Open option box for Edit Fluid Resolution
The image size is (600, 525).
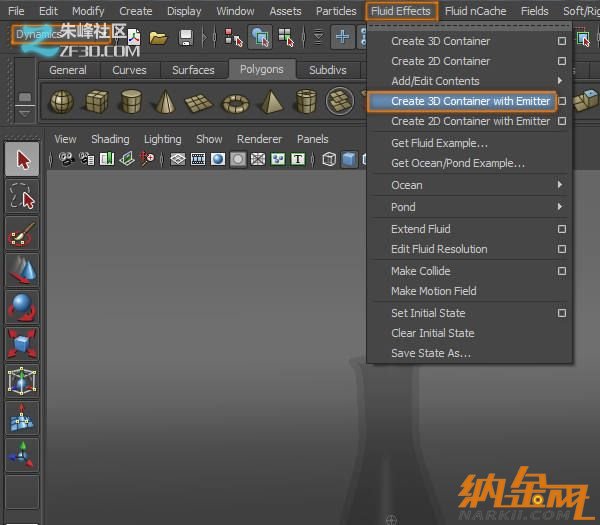coord(561,249)
